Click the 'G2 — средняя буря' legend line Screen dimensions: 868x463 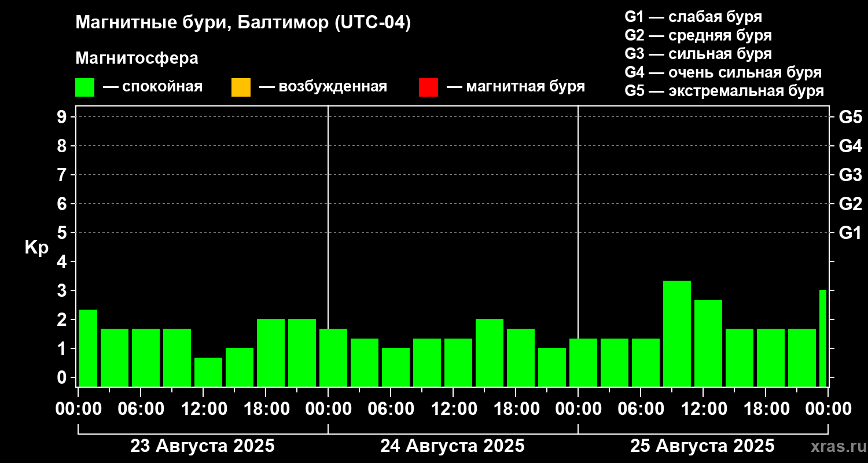(x=698, y=35)
